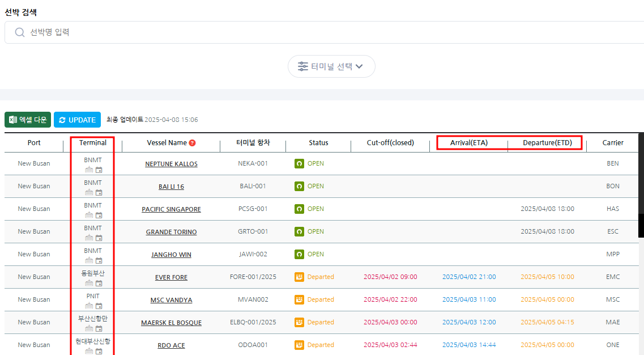Click the cut-off time 2025/04/02 22:00
This screenshot has height=355, width=644.
(390, 299)
